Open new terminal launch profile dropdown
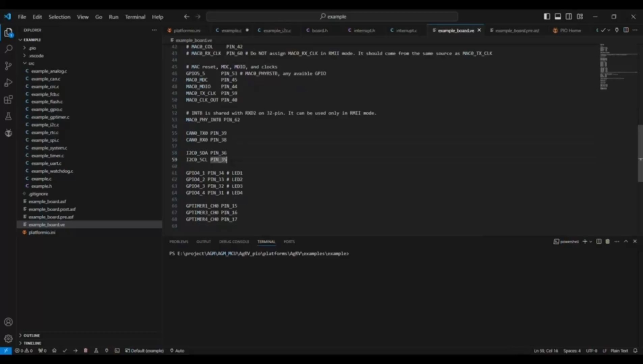 click(x=591, y=242)
